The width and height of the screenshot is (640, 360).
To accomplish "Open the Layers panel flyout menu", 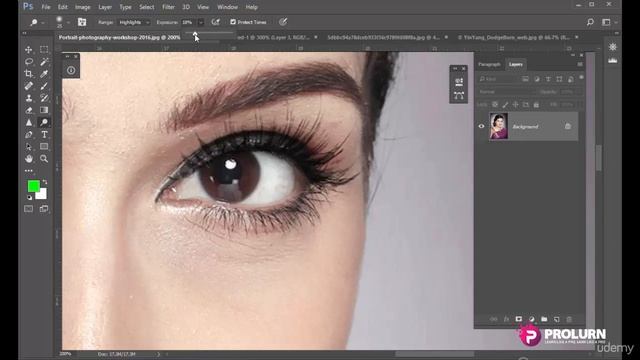I will [580, 64].
